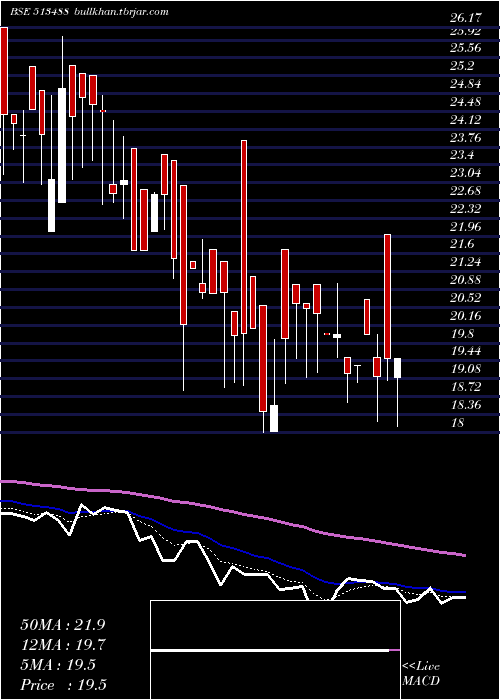Click the 23.04 price axis label
Viewport: 500px width, 700px height.
click(x=466, y=173)
